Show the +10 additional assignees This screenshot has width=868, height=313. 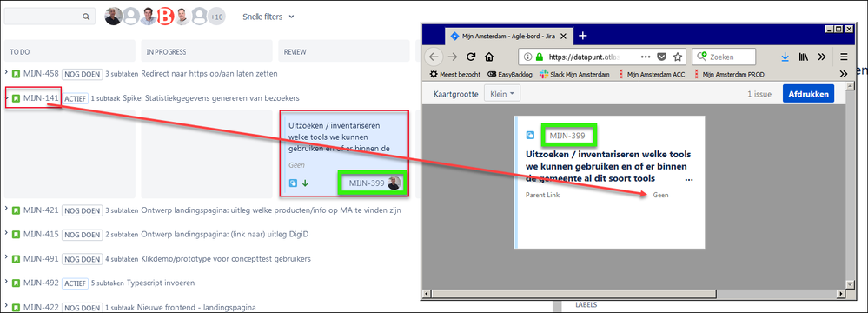pos(216,17)
